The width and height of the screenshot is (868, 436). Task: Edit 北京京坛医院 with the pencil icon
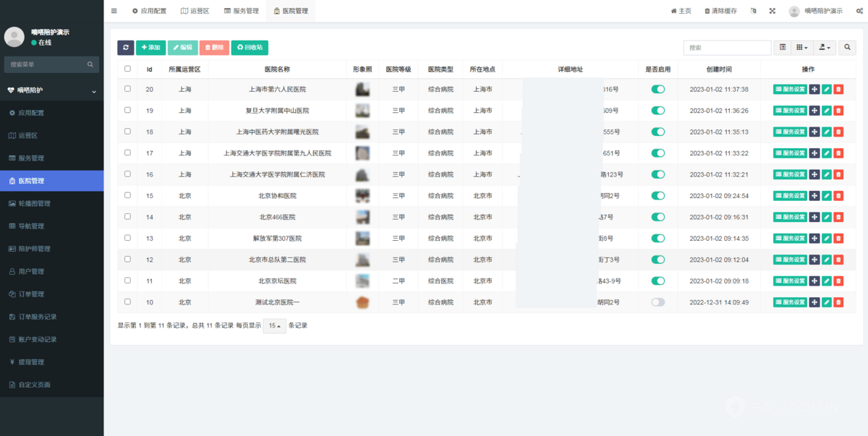tap(827, 281)
